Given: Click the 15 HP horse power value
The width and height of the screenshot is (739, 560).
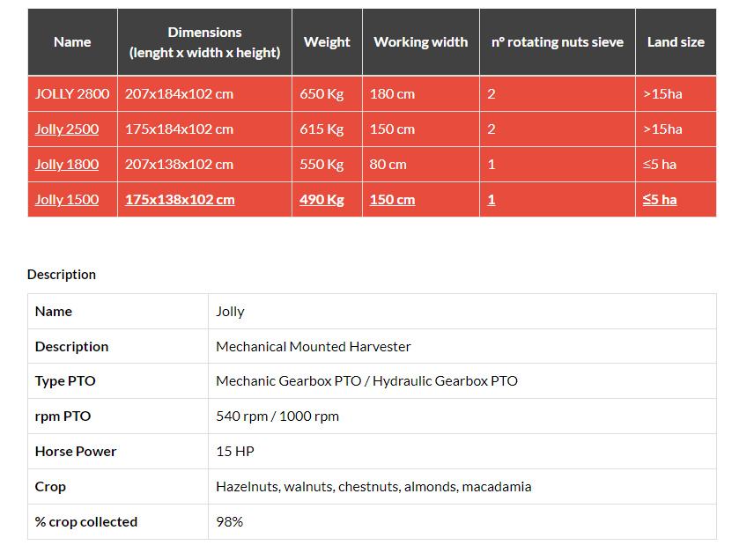Looking at the screenshot, I should [234, 452].
